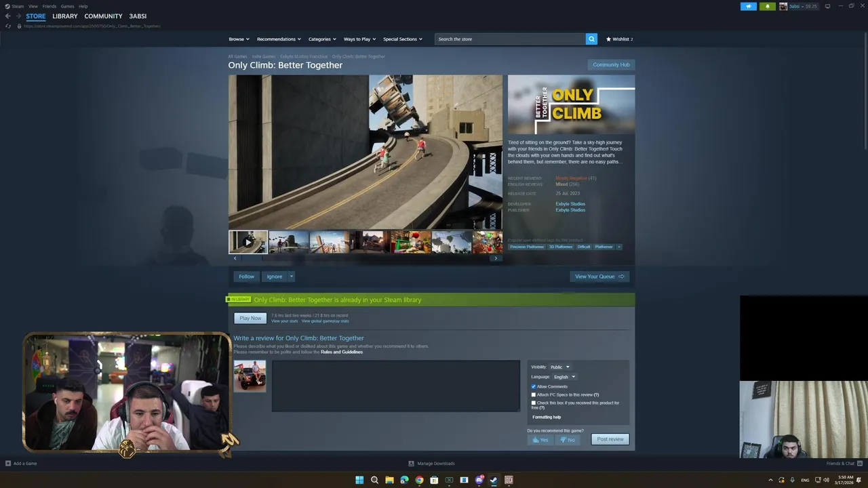
Task: Open View global gameplay stats link
Action: tap(325, 321)
